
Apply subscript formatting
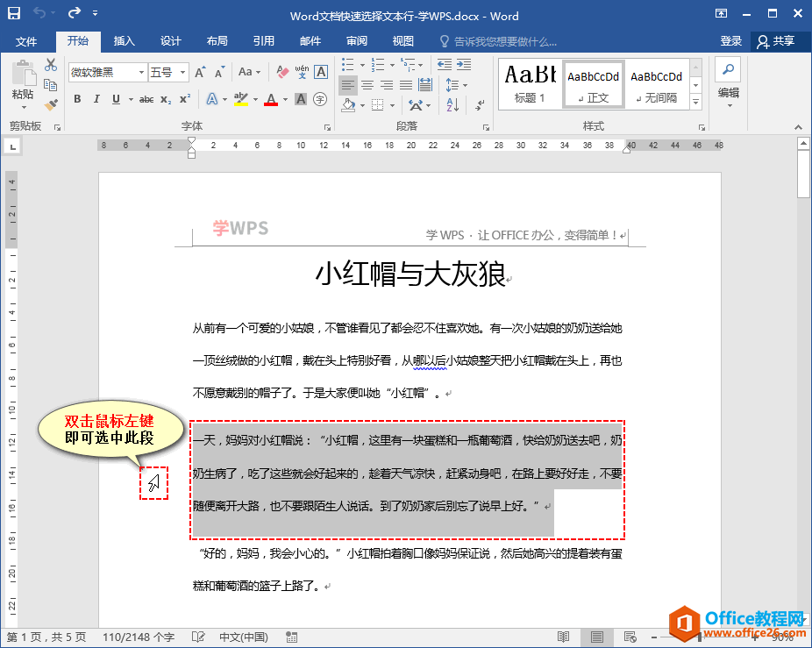[166, 99]
